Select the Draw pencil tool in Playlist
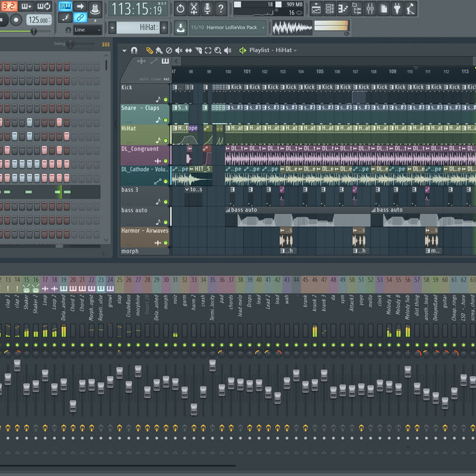This screenshot has height=476, width=476. pos(149,50)
